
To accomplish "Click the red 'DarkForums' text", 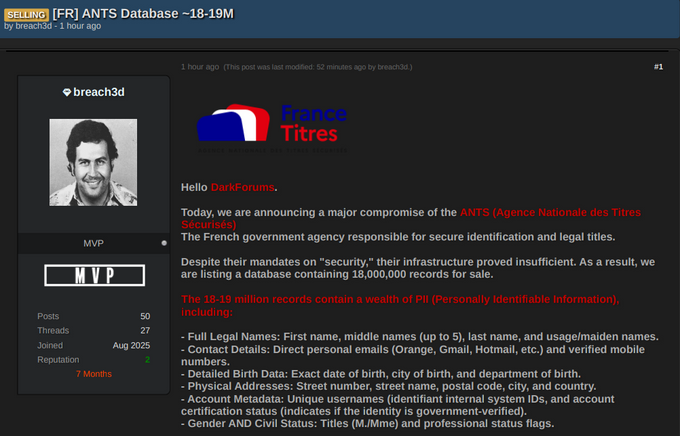I will (242, 187).
